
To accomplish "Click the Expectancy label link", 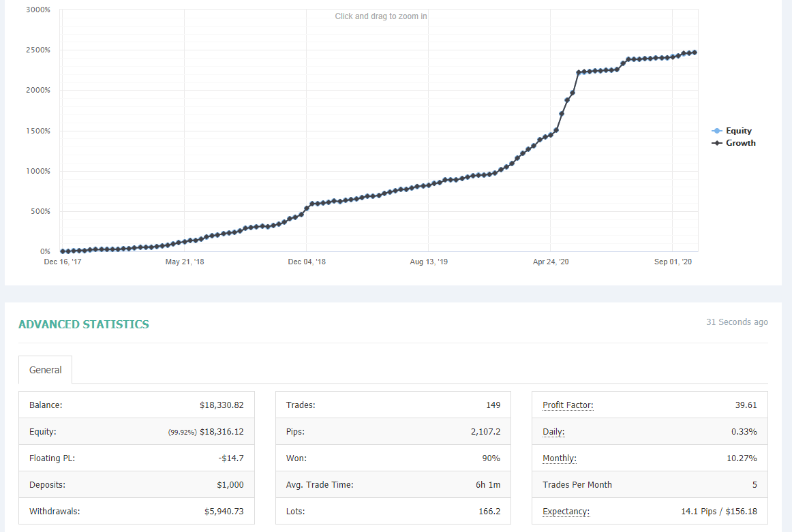I will [x=566, y=512].
